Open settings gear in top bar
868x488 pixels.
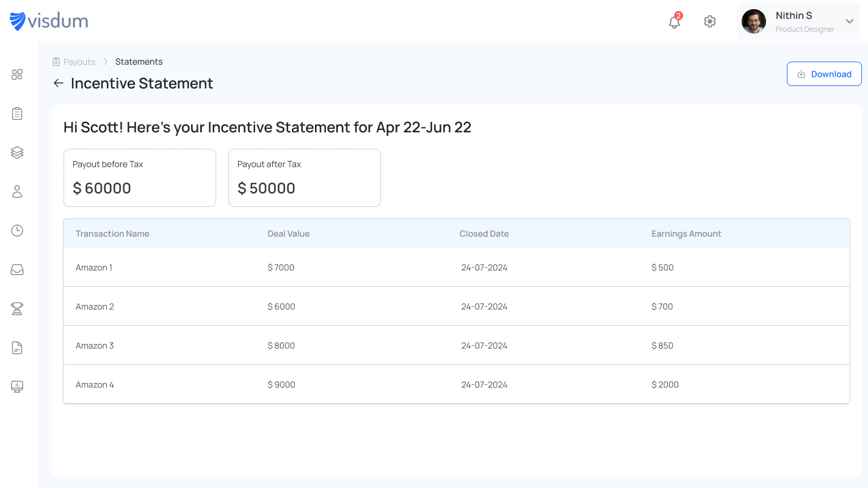[x=709, y=21]
